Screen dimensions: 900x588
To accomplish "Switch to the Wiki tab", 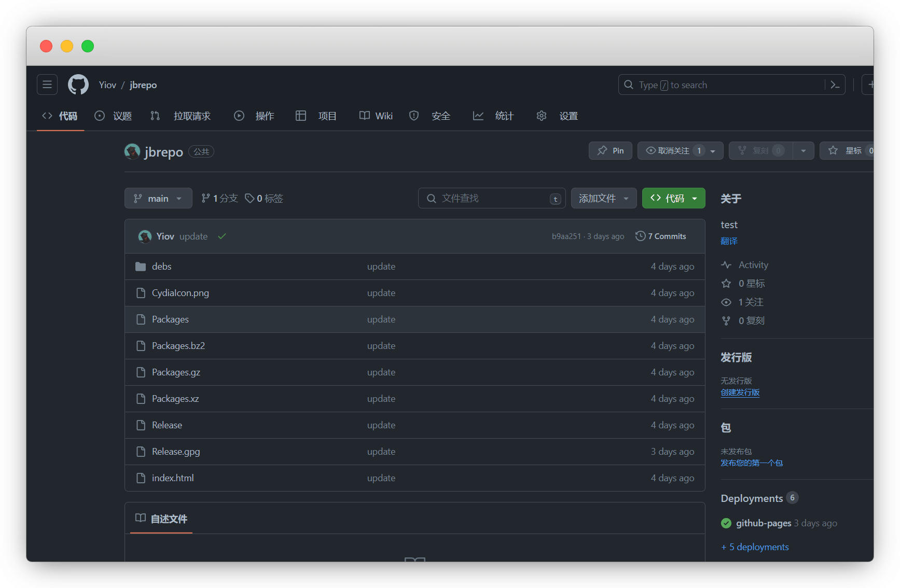I will 376,116.
